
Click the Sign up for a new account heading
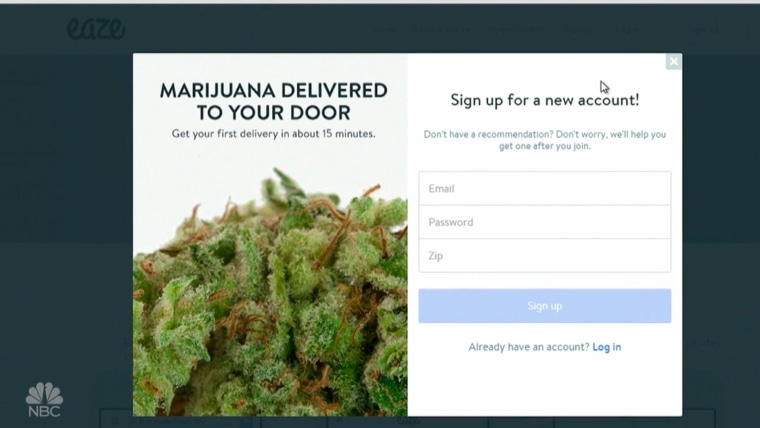tap(545, 100)
